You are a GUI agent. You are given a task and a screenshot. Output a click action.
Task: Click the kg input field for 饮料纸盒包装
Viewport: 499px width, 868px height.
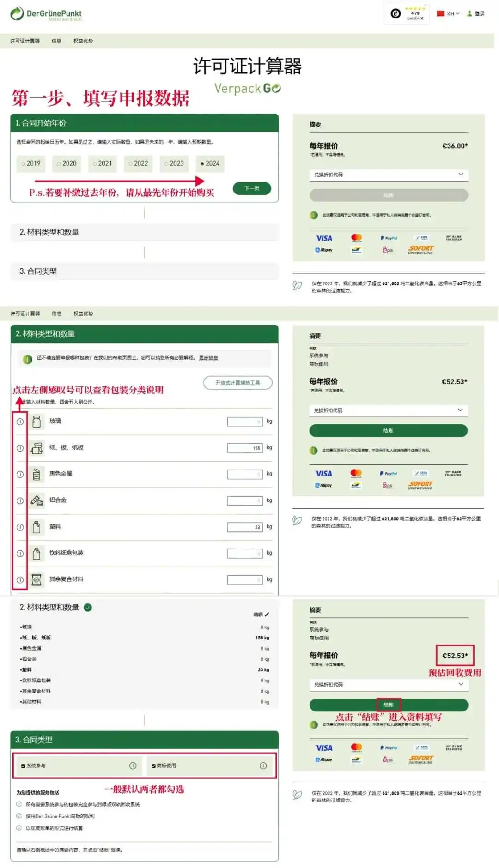point(245,553)
